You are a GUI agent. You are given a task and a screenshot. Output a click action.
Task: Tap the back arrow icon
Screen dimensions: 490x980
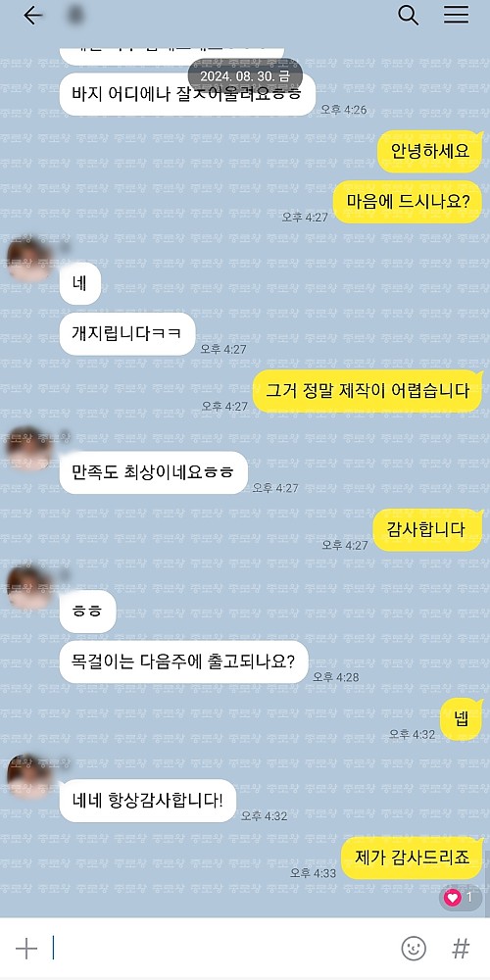pyautogui.click(x=32, y=16)
